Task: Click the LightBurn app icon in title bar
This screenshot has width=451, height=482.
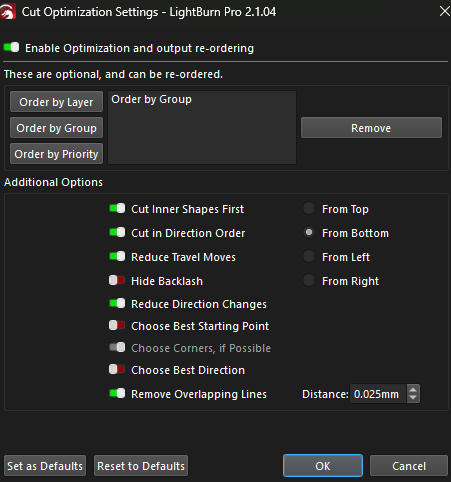Action: pos(8,12)
